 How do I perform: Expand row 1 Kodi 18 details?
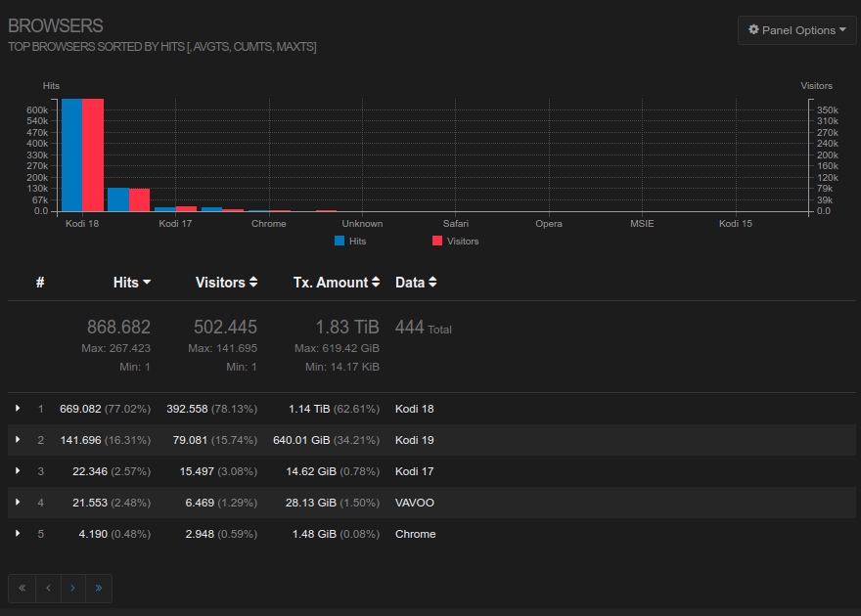point(18,408)
